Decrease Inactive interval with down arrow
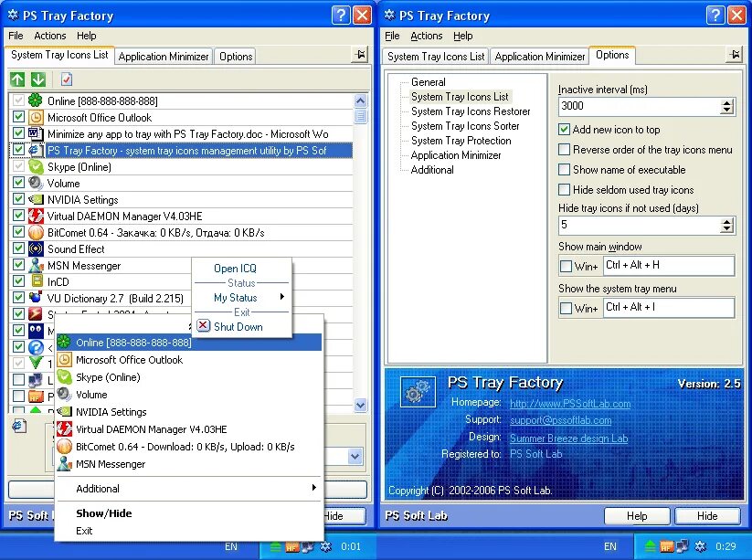The height and width of the screenshot is (560, 752). [726, 111]
